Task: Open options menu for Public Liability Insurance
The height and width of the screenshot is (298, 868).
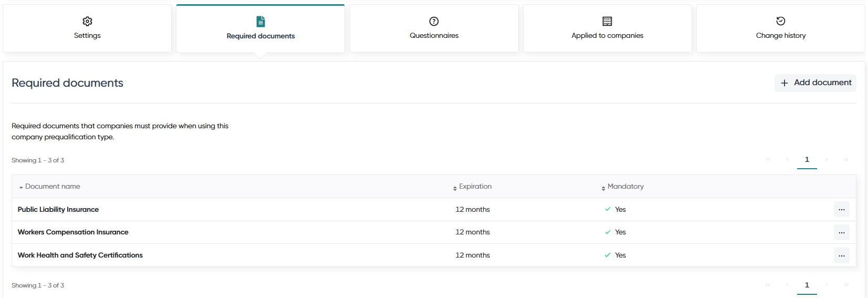Action: tap(841, 209)
